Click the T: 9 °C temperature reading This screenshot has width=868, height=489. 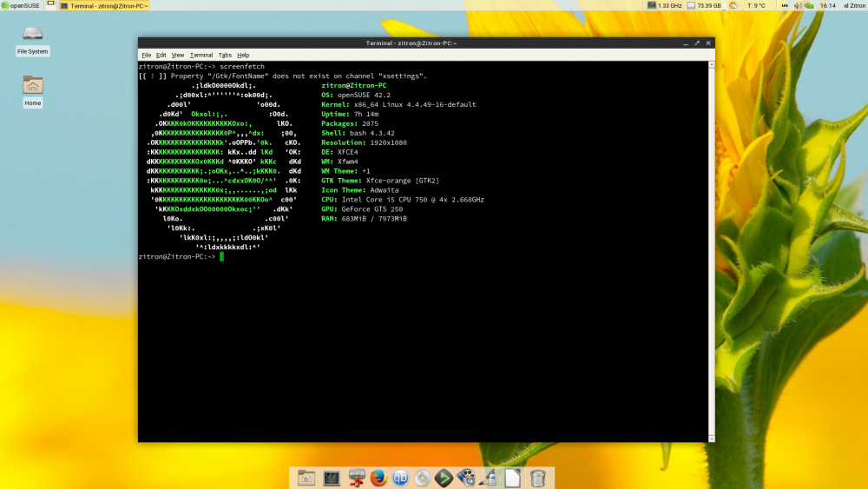(x=756, y=5)
